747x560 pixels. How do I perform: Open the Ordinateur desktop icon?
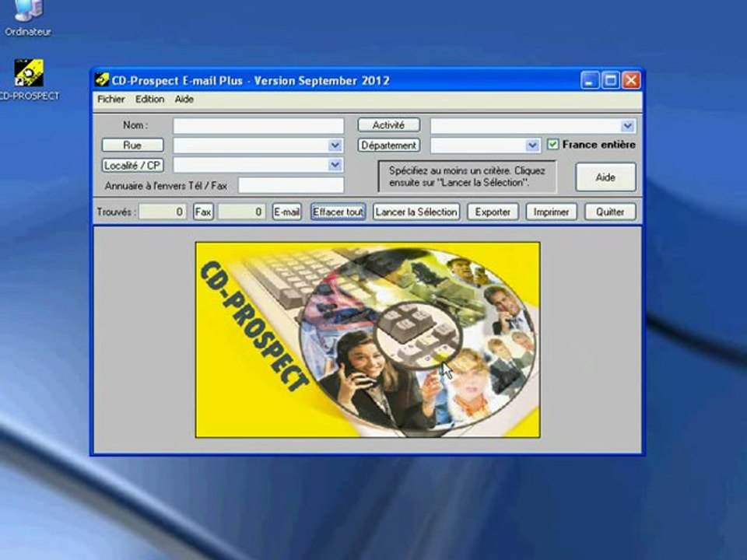tap(28, 18)
